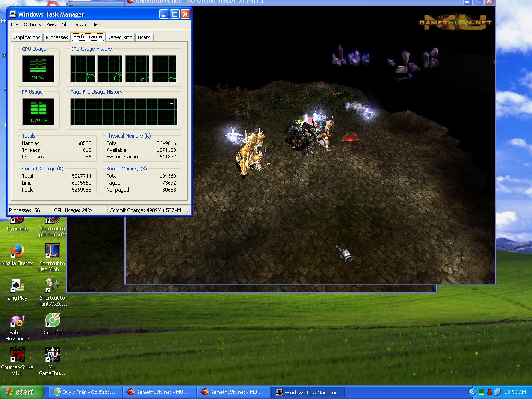Click the CPU Usage 24 % gauge
532x399 pixels.
coord(38,69)
